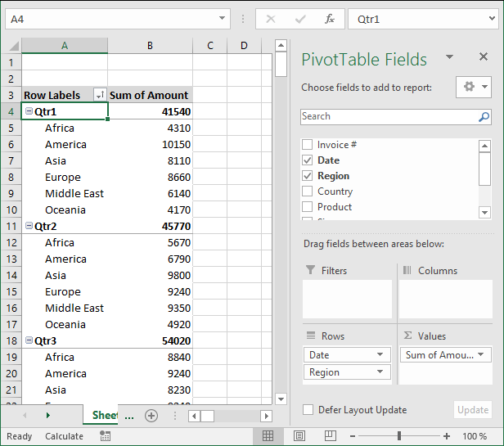Screen dimensions: 504x446
Task: Select cell with value 54020
Action: [150, 340]
